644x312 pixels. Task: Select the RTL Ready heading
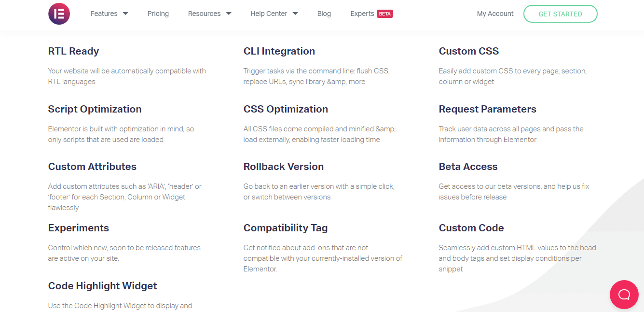(73, 51)
